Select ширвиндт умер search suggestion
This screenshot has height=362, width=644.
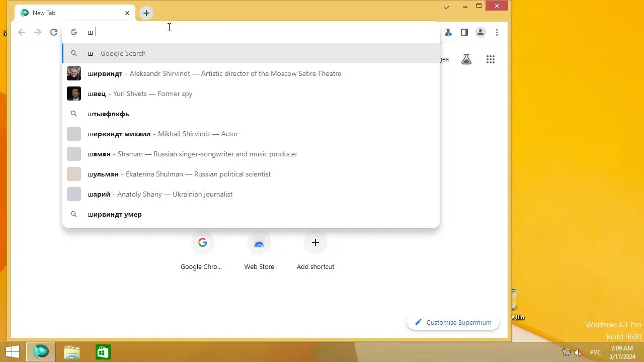(x=251, y=214)
